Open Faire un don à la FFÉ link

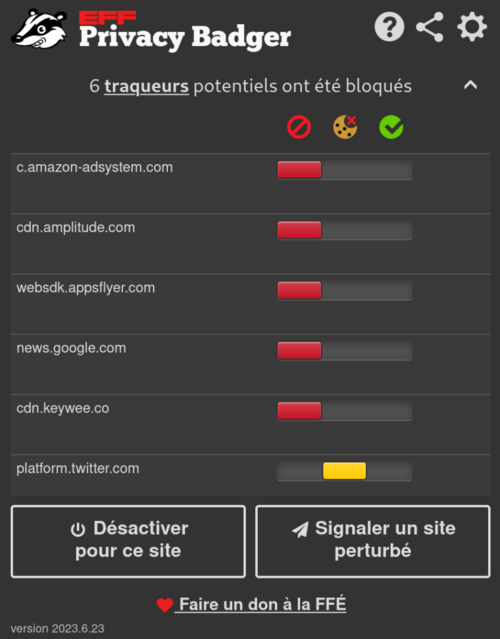tap(260, 604)
